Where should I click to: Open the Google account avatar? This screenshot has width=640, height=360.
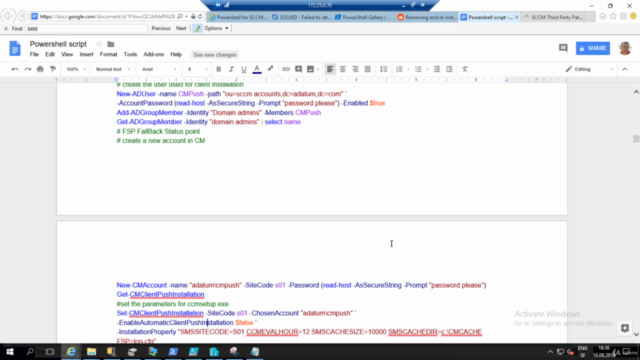point(625,48)
